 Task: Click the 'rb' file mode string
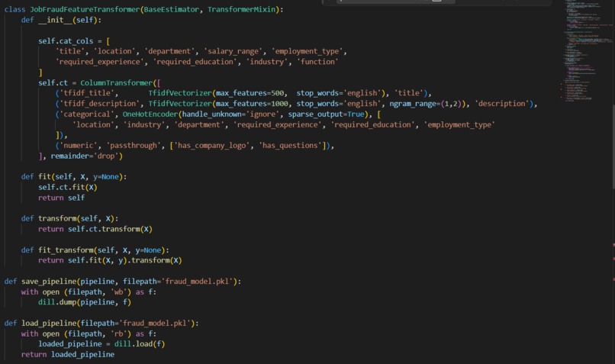(118, 333)
